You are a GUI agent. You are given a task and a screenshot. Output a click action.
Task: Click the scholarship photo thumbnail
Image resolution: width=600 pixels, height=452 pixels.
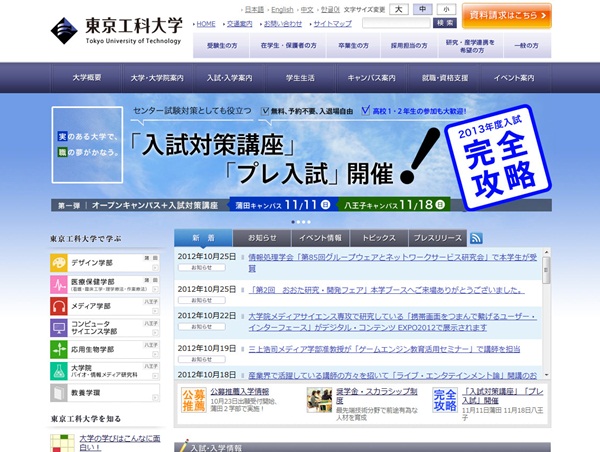tap(319, 400)
